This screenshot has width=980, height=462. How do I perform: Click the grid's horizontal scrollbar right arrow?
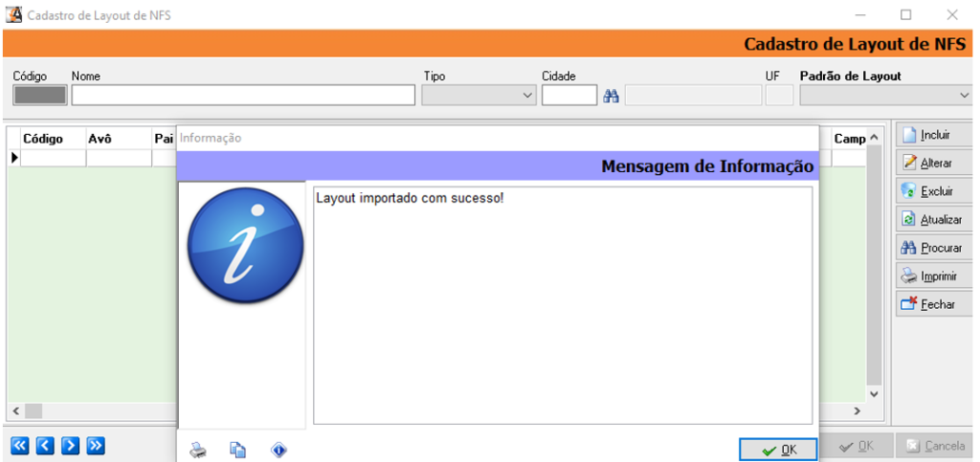tap(857, 410)
